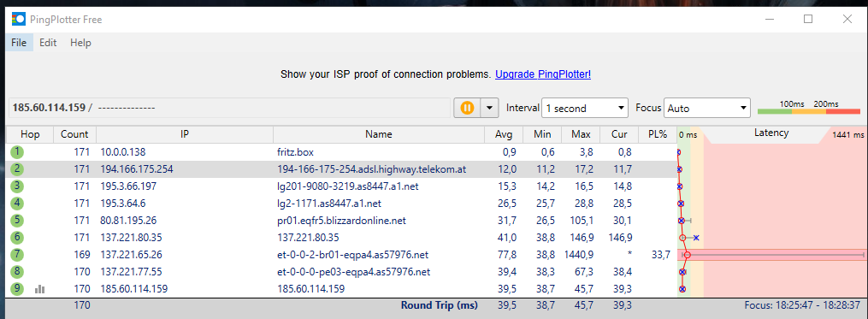Click the Min column header

coord(542,134)
